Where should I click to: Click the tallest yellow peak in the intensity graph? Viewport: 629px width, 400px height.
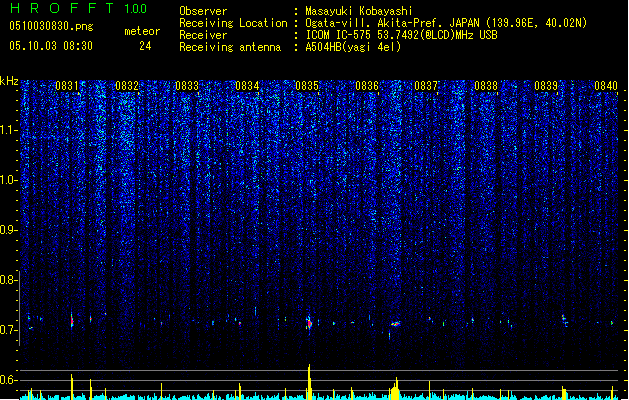309,382
